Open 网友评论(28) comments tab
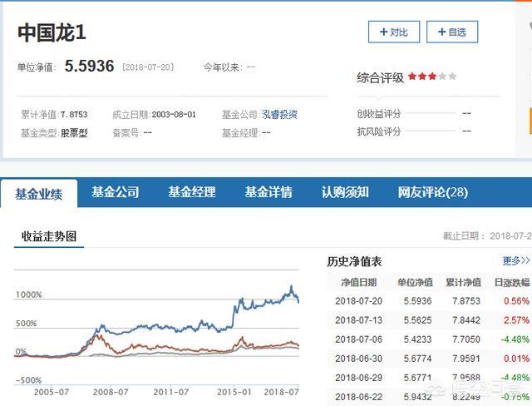This screenshot has width=532, height=406. coord(433,192)
